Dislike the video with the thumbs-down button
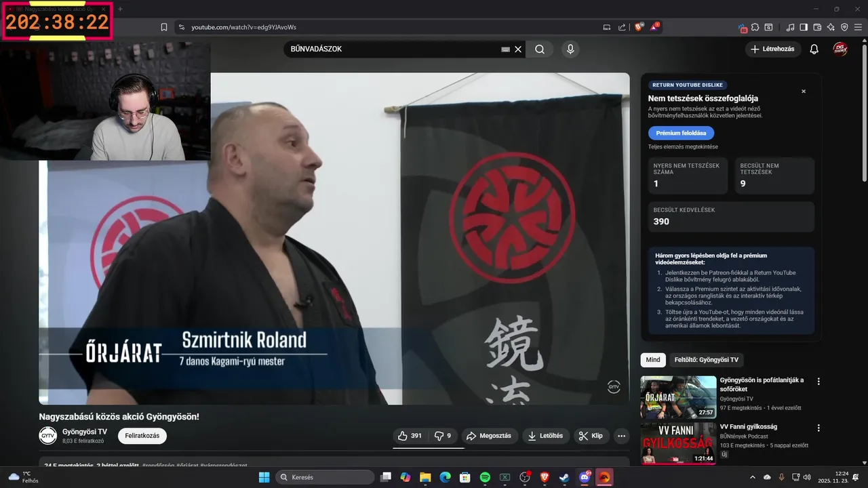 (x=443, y=436)
